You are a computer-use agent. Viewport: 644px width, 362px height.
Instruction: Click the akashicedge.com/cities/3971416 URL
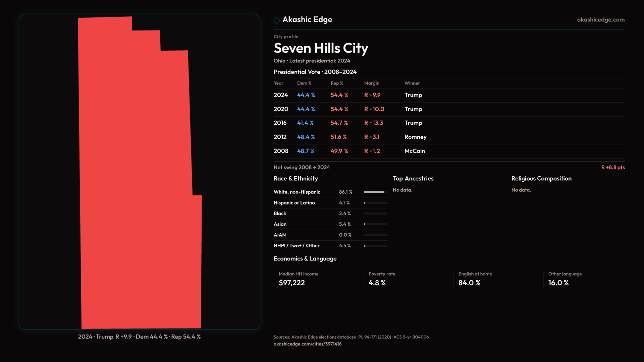307,344
